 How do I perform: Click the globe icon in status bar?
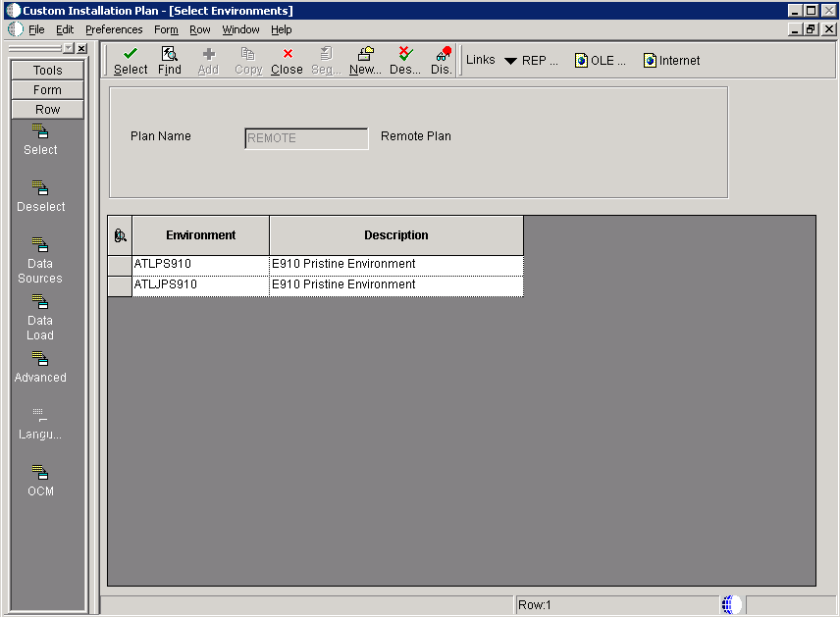click(x=731, y=604)
